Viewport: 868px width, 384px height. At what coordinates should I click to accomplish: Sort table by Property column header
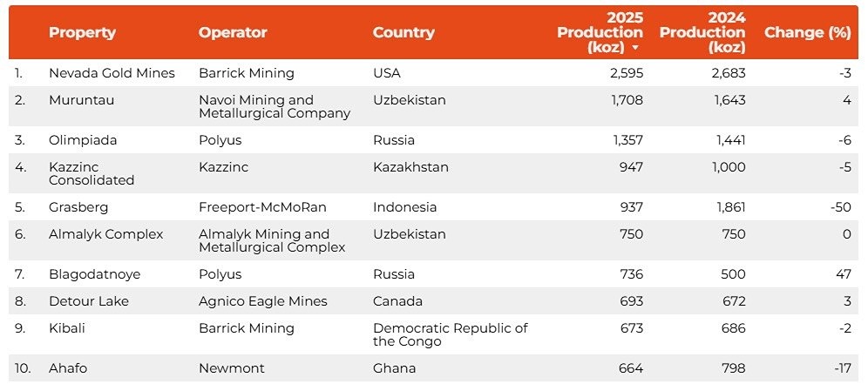(82, 32)
